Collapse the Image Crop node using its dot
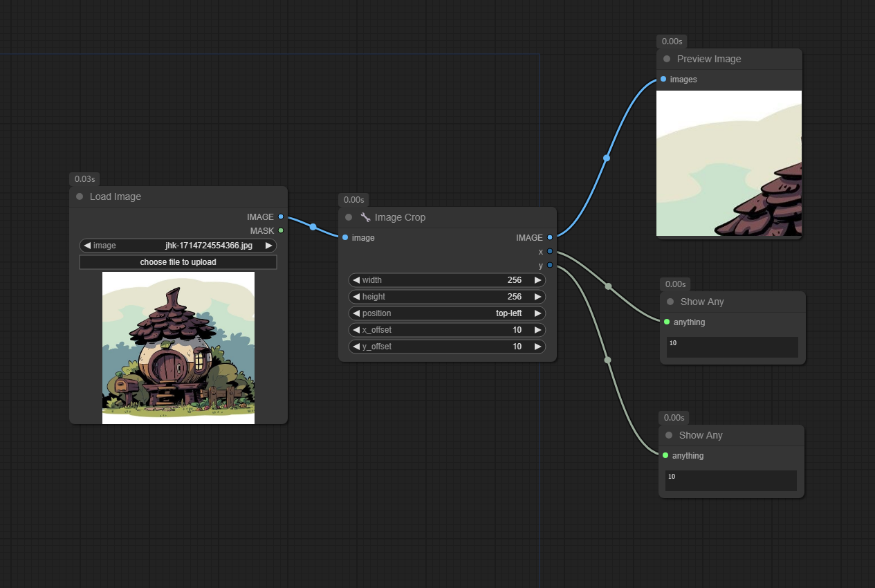 click(x=349, y=217)
